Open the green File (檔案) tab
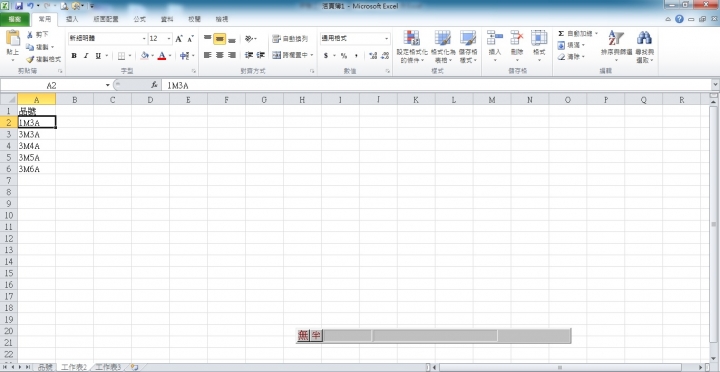The width and height of the screenshot is (720, 372). click(x=15, y=20)
